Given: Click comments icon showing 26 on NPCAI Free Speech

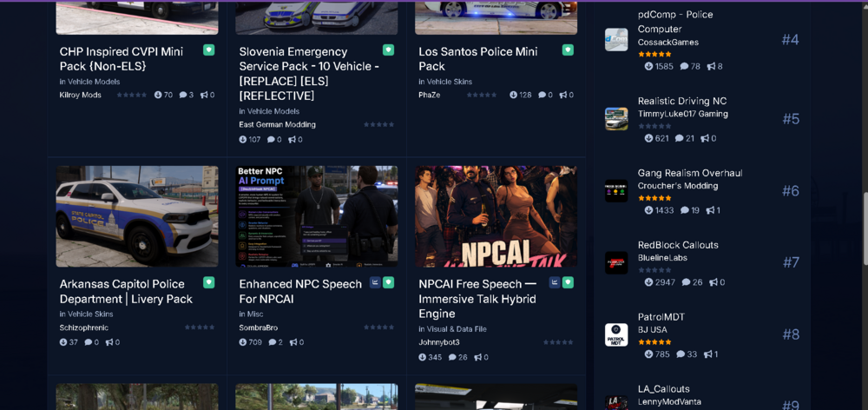Looking at the screenshot, I should pos(452,357).
